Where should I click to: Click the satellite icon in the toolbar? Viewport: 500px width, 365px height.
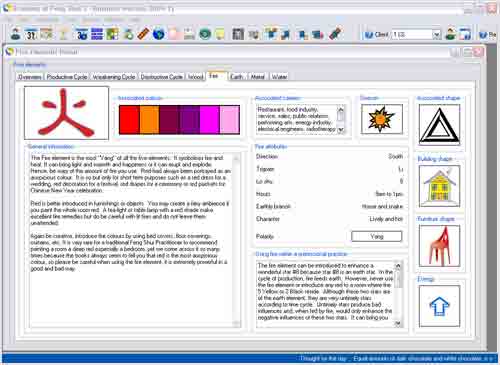[335, 34]
